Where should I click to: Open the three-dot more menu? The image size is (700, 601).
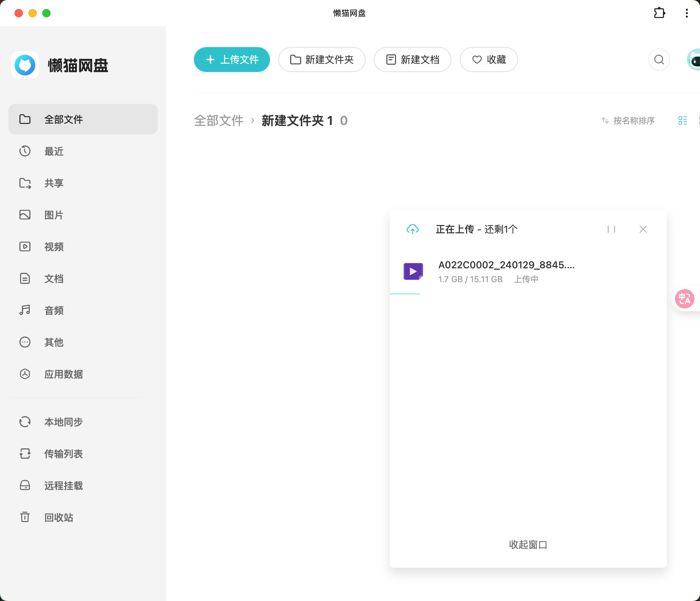pos(686,13)
